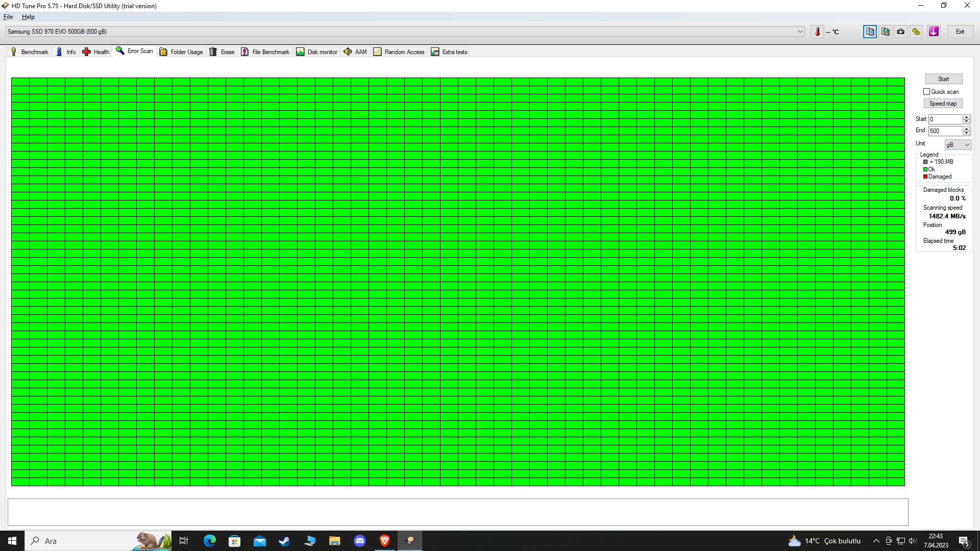Click the purple down-arrow tray icon
This screenshot has height=551, width=980.
click(x=934, y=32)
